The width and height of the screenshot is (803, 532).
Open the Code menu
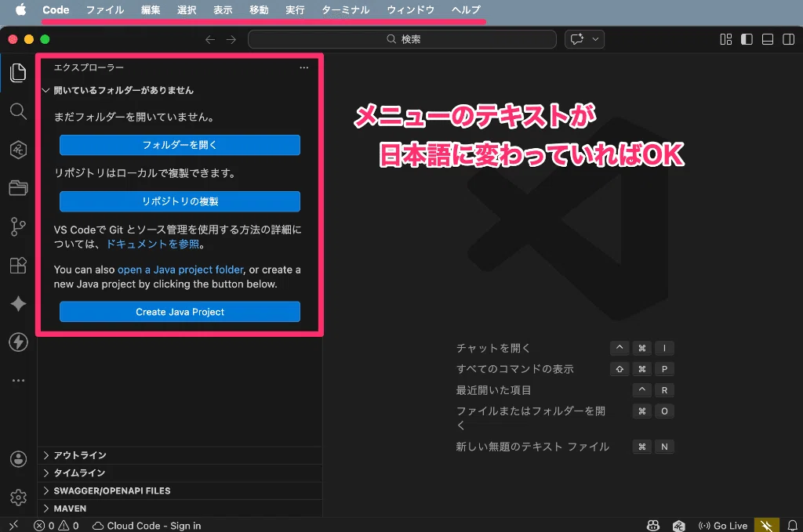coord(56,9)
